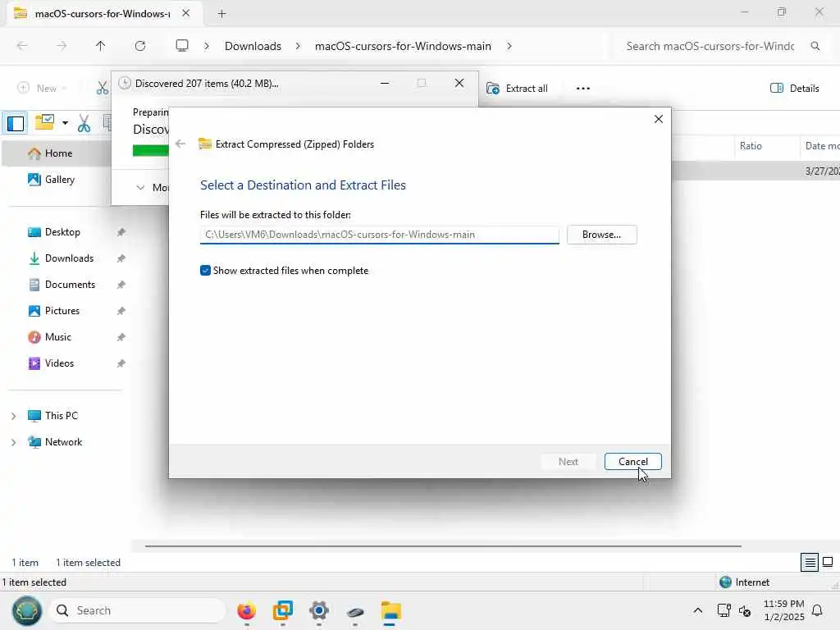Unpin Desktop using its pin icon

point(121,232)
